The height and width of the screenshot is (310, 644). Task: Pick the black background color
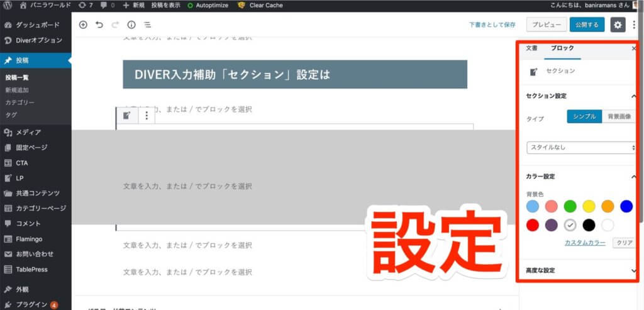coord(589,225)
